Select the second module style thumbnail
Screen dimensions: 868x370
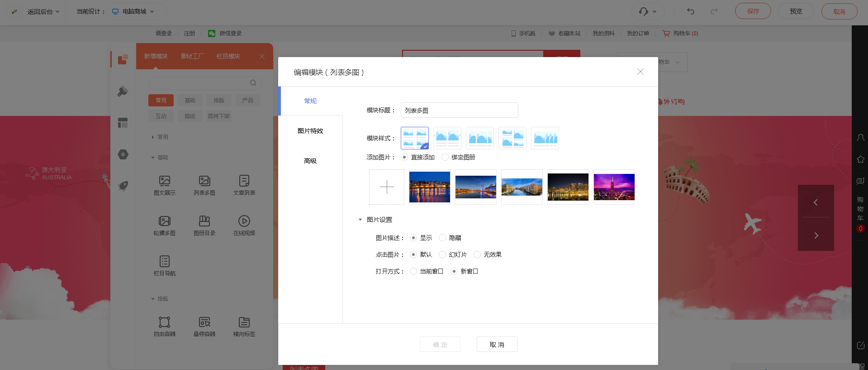(x=447, y=138)
